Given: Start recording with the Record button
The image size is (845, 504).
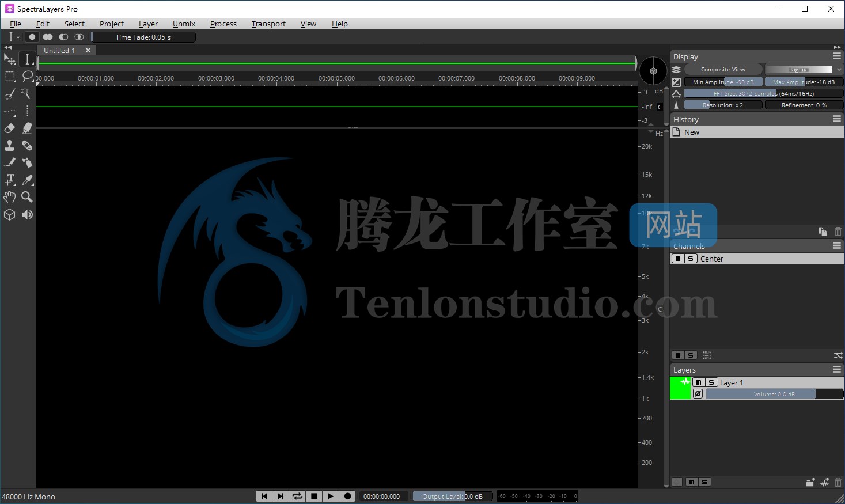Looking at the screenshot, I should (347, 496).
